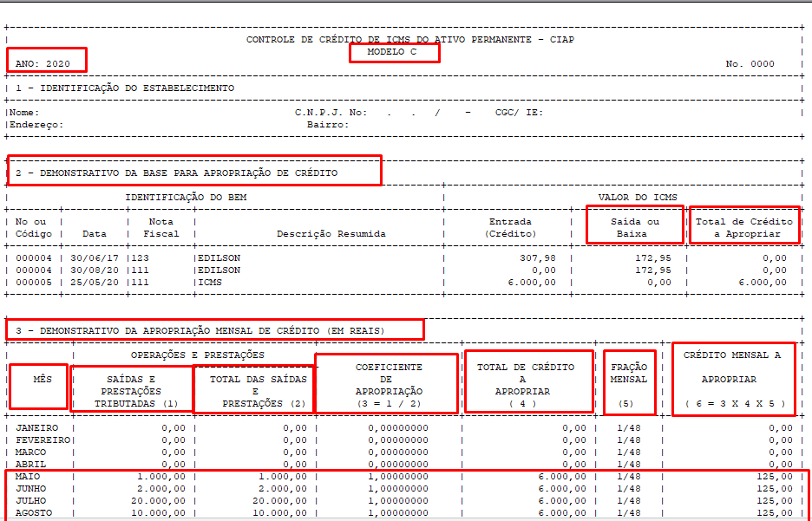This screenshot has width=812, height=521.
Task: Select the 'ABRIL' month row label
Action: tap(30, 465)
